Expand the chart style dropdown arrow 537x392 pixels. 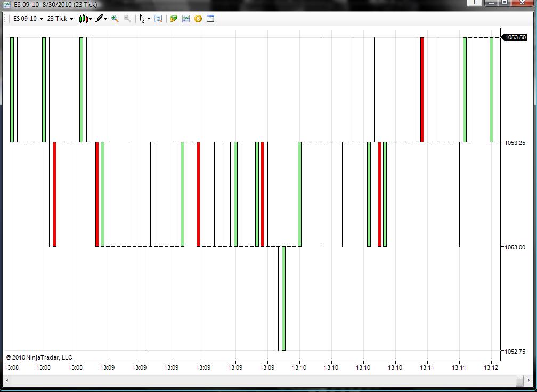[x=90, y=19]
